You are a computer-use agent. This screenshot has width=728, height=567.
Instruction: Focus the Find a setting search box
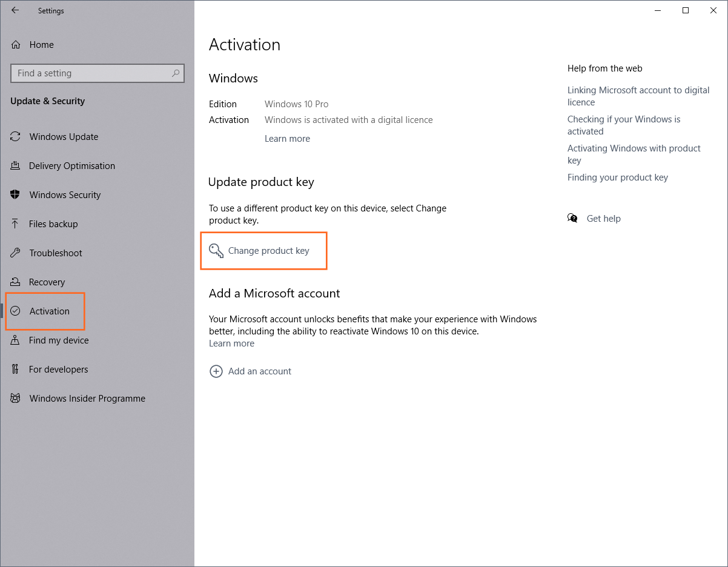tap(98, 73)
